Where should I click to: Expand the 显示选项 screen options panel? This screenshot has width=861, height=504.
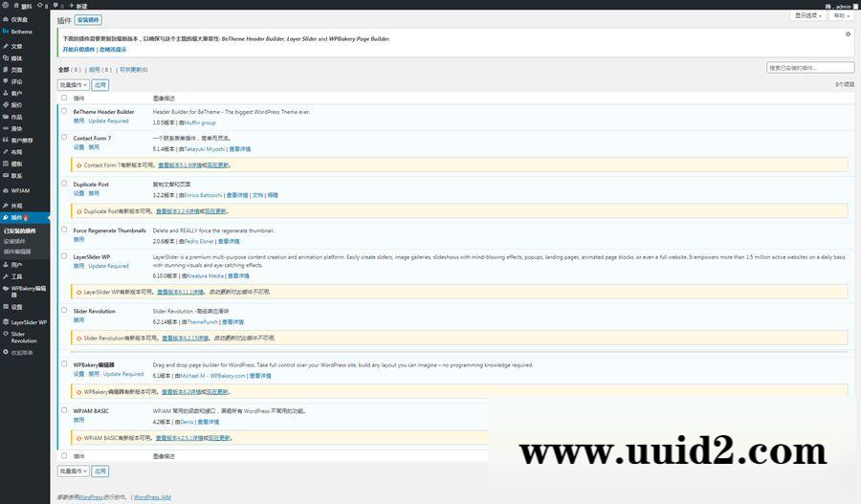[808, 16]
